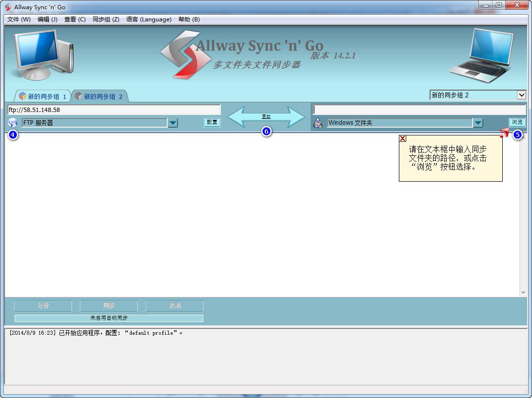Expand the right folder type dropdown arrow
Screen dimensions: 532x398
478,123
